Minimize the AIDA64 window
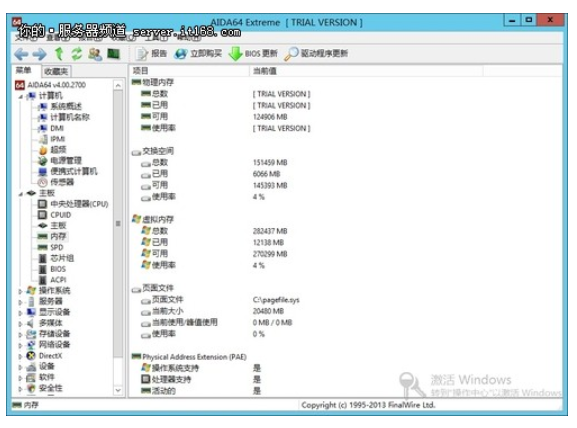The height and width of the screenshot is (428, 577). (x=512, y=20)
